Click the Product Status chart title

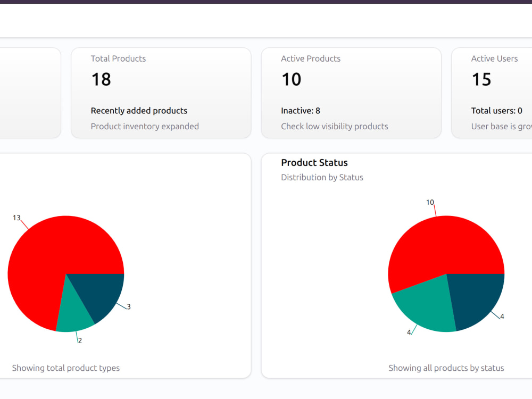pos(314,162)
